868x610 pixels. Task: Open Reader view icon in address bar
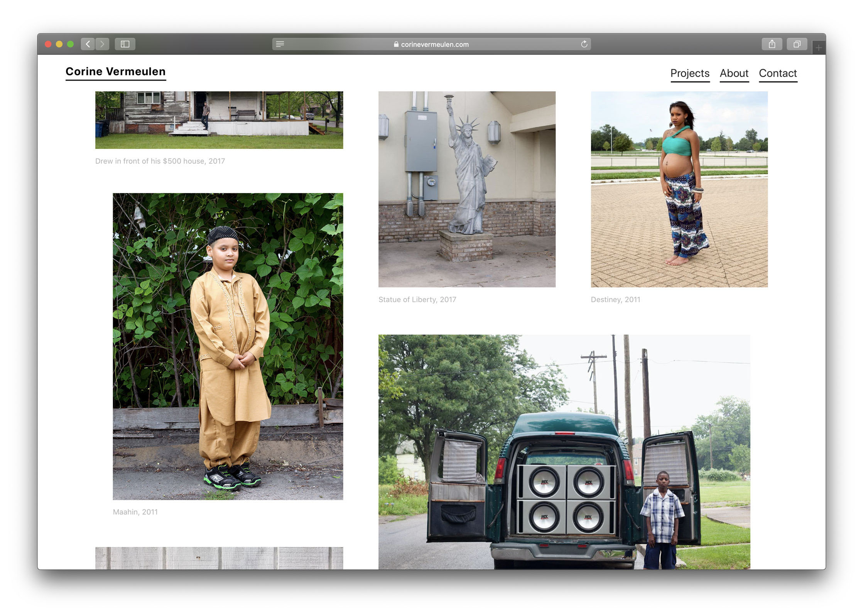click(280, 44)
